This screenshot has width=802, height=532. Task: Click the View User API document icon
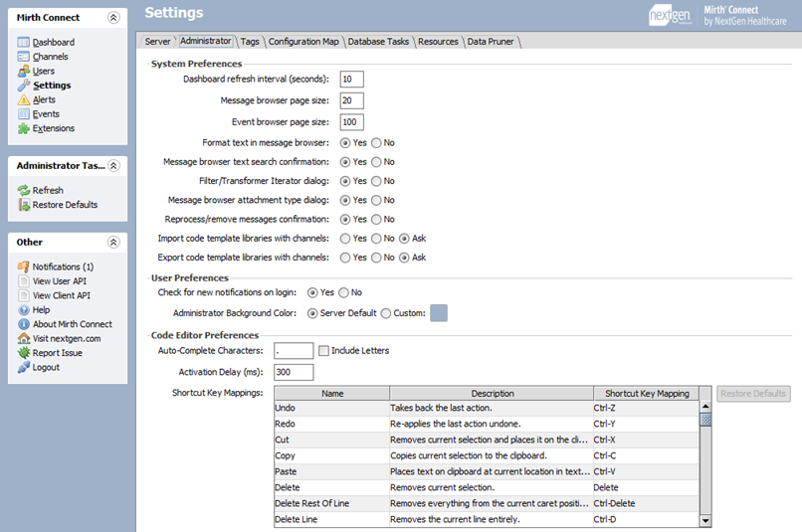tap(24, 281)
